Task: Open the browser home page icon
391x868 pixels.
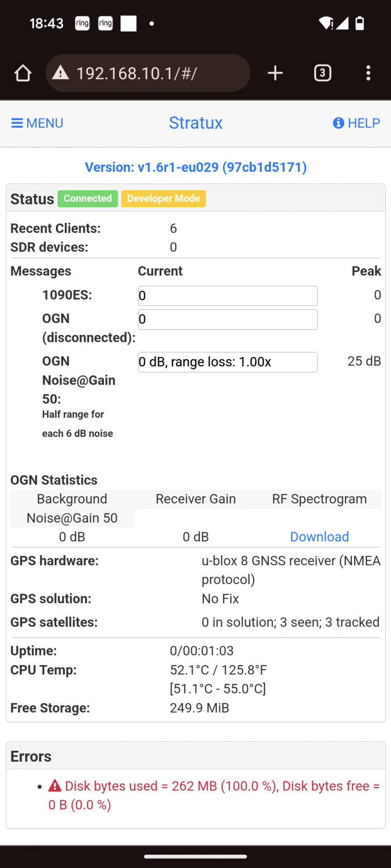Action: (23, 73)
